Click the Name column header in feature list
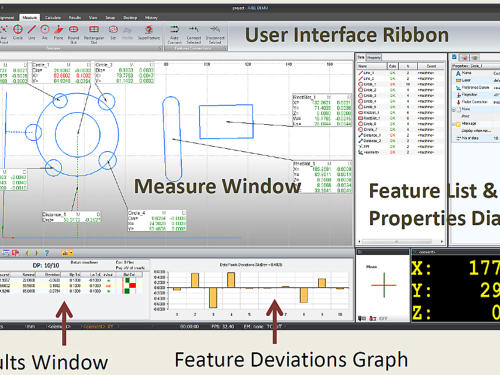The width and height of the screenshot is (500, 375). point(371,66)
